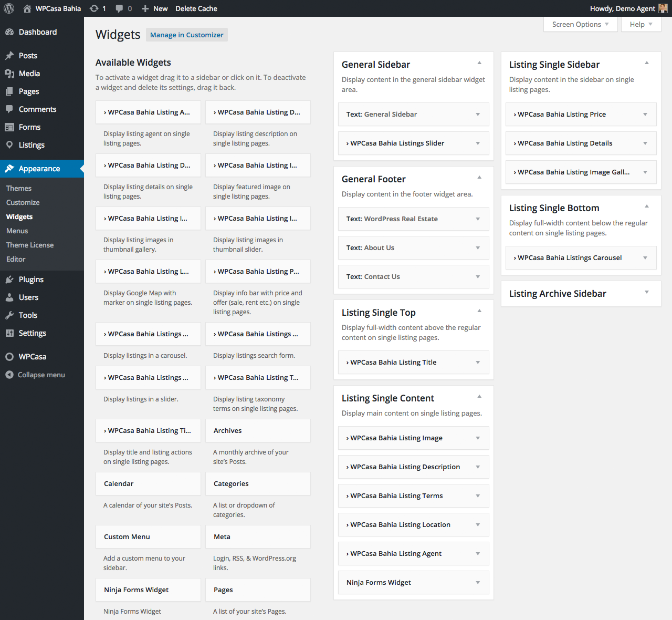Open the Plugins menu icon
Image resolution: width=672 pixels, height=620 pixels.
pos(9,280)
